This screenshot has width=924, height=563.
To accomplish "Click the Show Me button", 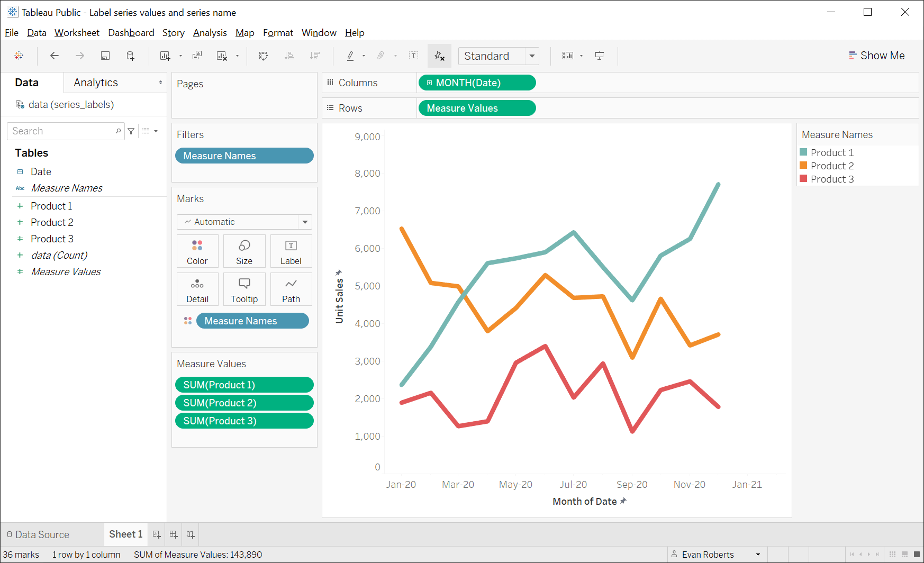I will 876,55.
